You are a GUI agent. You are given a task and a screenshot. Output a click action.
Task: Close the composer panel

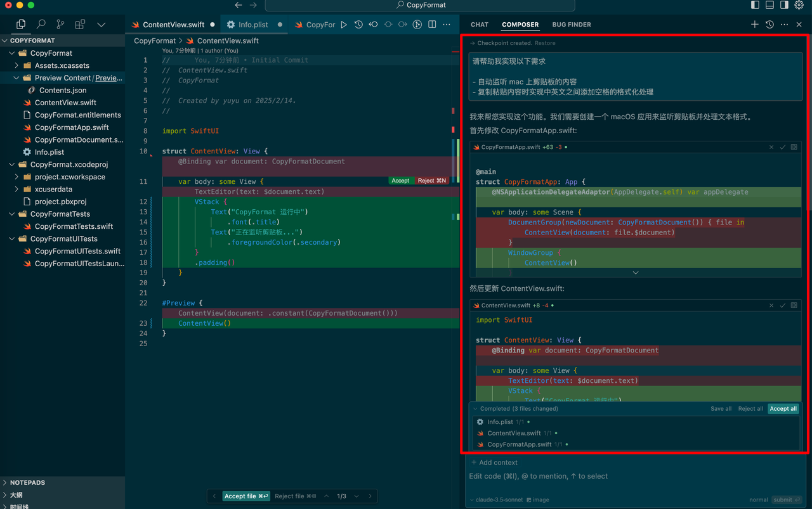tap(799, 24)
